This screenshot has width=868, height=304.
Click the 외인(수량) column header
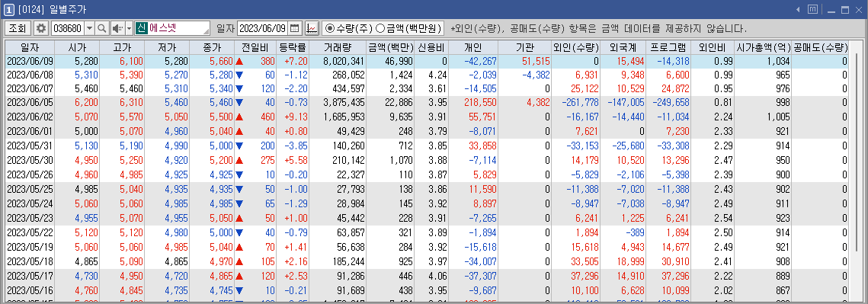coord(575,47)
